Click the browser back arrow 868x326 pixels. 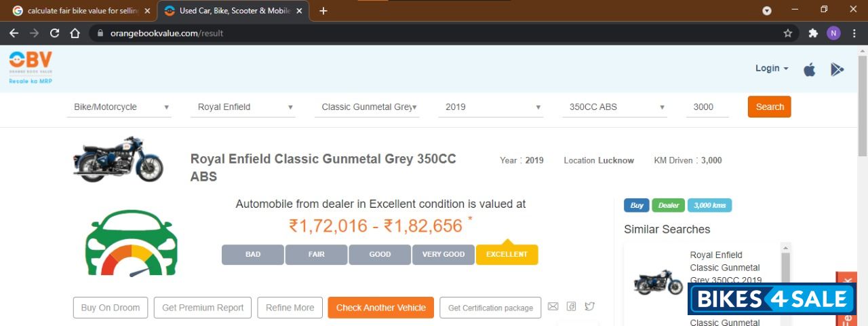tap(14, 33)
